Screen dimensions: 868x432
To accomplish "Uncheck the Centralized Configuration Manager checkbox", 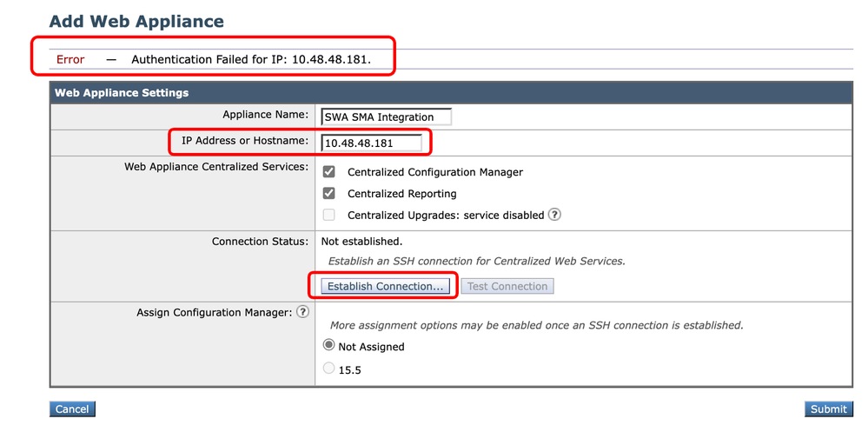I will 329,172.
